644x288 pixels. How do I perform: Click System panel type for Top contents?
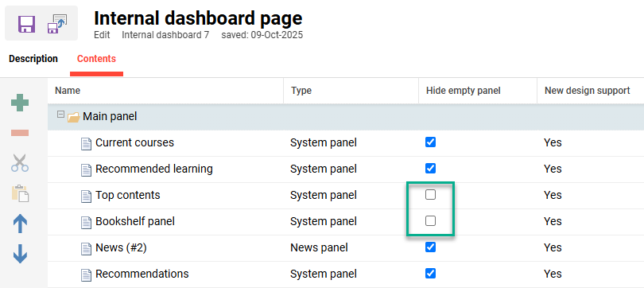click(324, 195)
